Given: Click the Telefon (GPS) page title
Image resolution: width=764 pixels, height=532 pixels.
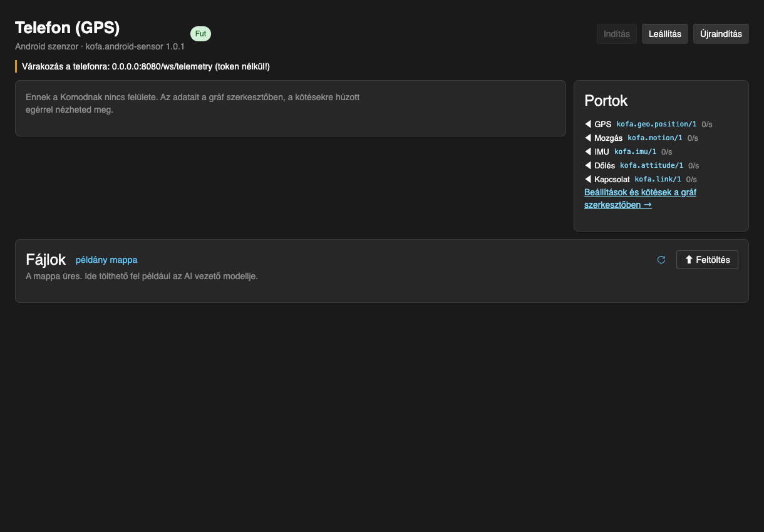Looking at the screenshot, I should tap(67, 28).
